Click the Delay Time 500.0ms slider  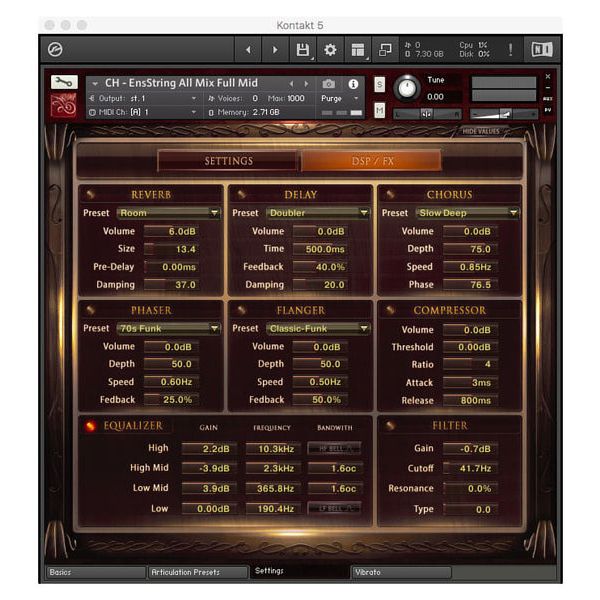(321, 249)
